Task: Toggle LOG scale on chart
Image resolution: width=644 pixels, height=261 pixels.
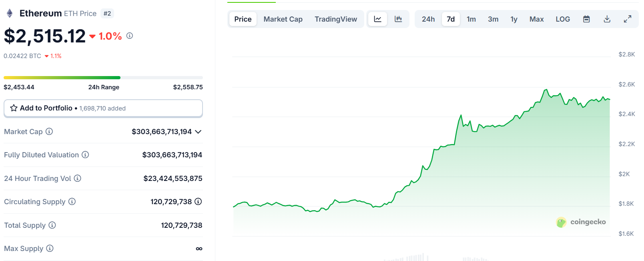Action: [x=563, y=19]
